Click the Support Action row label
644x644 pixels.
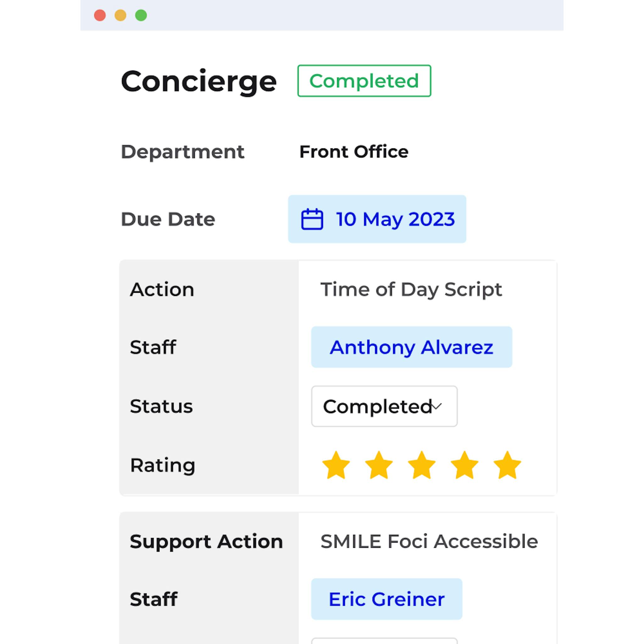206,541
